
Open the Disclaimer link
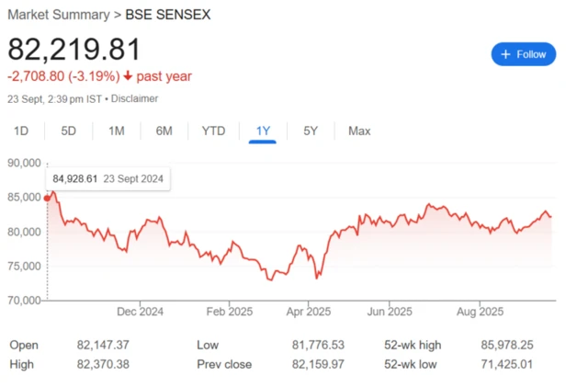tap(135, 97)
